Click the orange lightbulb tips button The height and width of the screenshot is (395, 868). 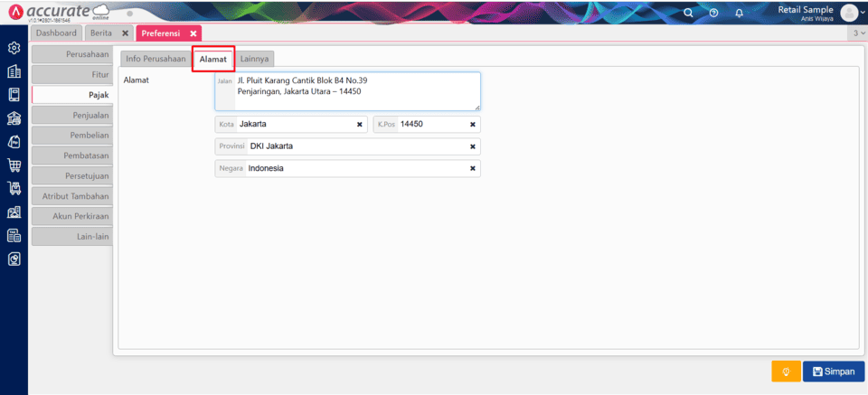pos(786,371)
